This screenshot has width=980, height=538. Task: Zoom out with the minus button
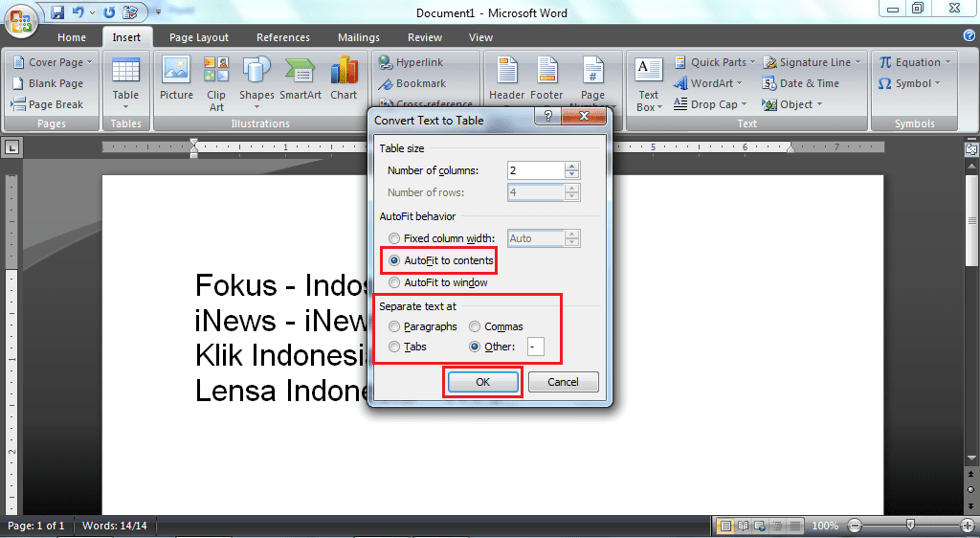(x=855, y=526)
